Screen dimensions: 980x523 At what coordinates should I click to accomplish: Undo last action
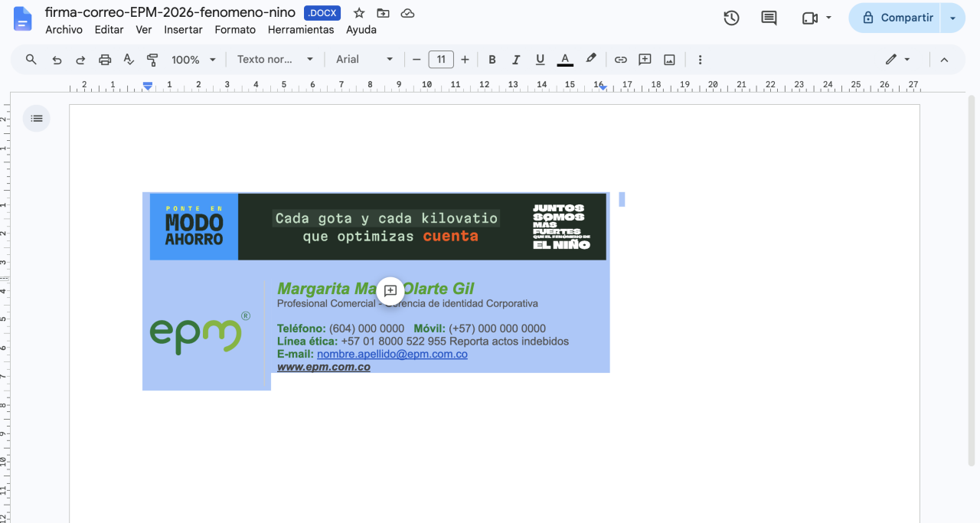[x=57, y=59]
